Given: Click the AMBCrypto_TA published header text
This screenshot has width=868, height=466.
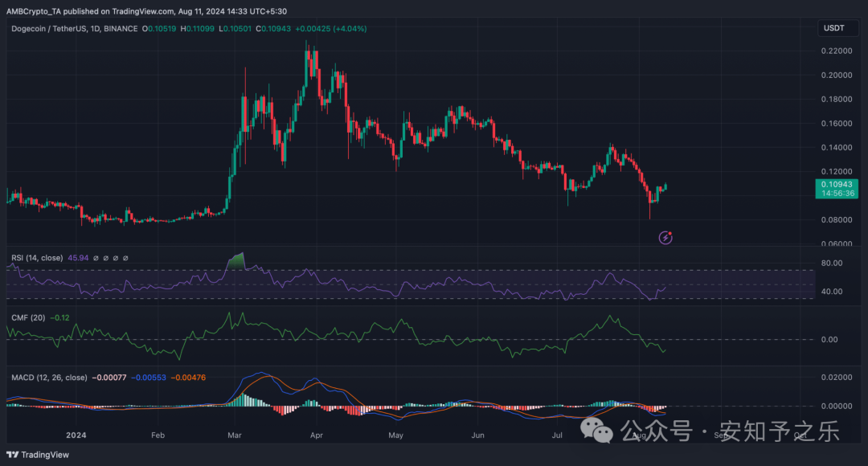Looking at the screenshot, I should (x=146, y=11).
